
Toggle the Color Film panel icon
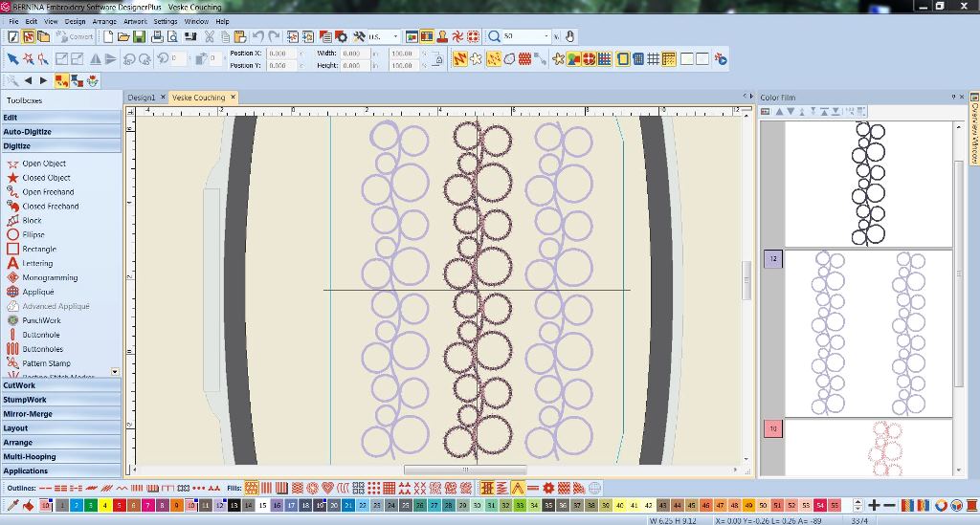click(427, 37)
